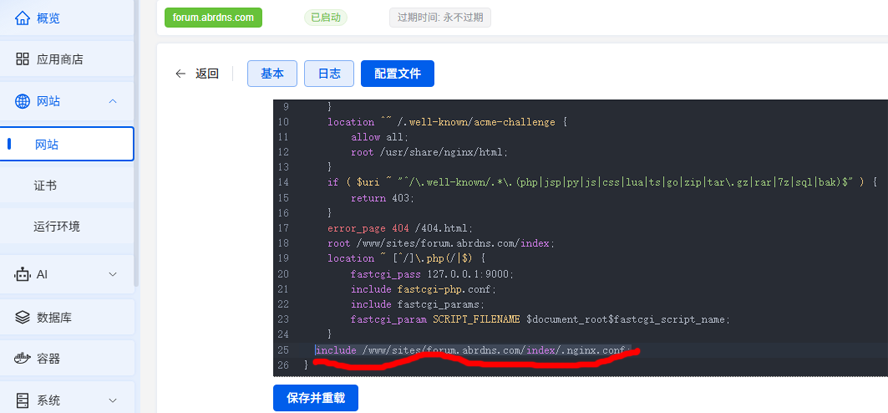Switch to the 日志 tab

coord(329,74)
